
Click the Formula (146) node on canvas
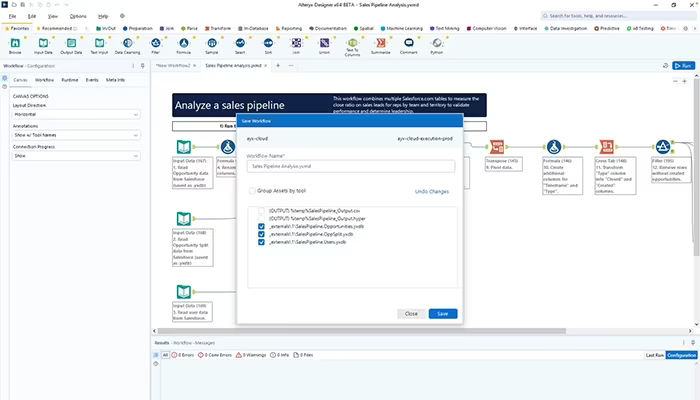click(x=554, y=146)
